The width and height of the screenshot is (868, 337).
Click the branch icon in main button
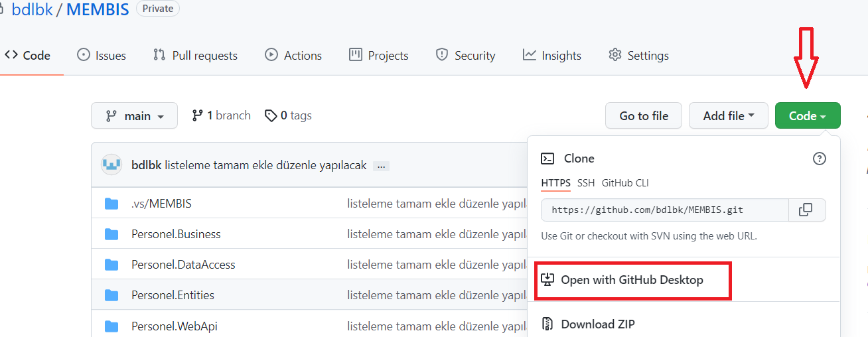tap(111, 116)
